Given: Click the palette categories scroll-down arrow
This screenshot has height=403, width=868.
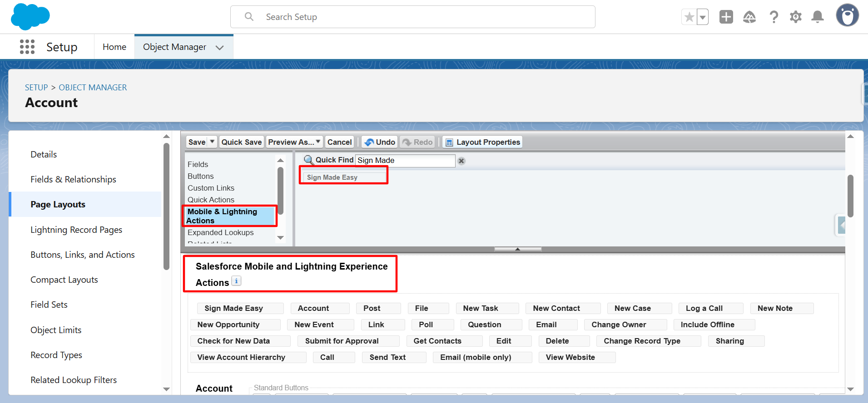Looking at the screenshot, I should 280,238.
